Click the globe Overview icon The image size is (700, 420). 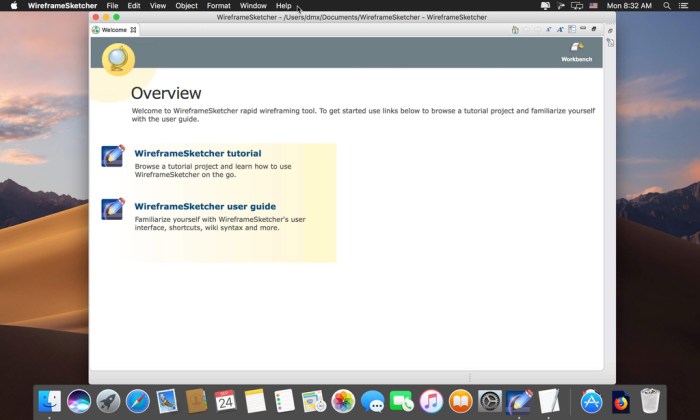118,59
